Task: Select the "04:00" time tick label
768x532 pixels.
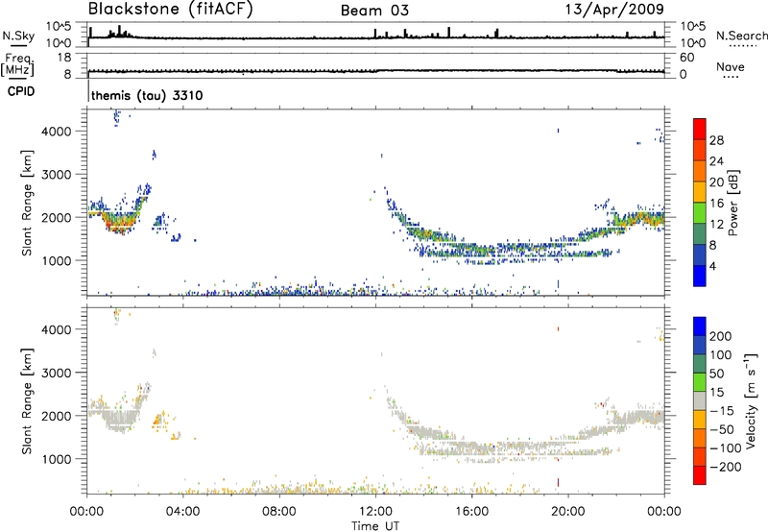Action: pos(183,512)
